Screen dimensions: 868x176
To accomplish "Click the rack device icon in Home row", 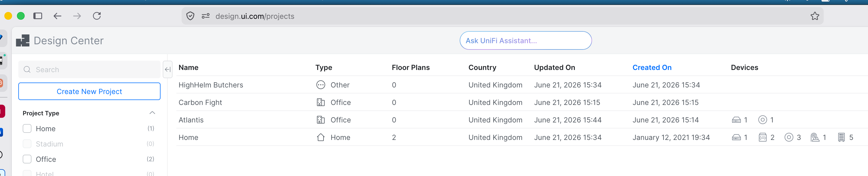I will click(841, 137).
